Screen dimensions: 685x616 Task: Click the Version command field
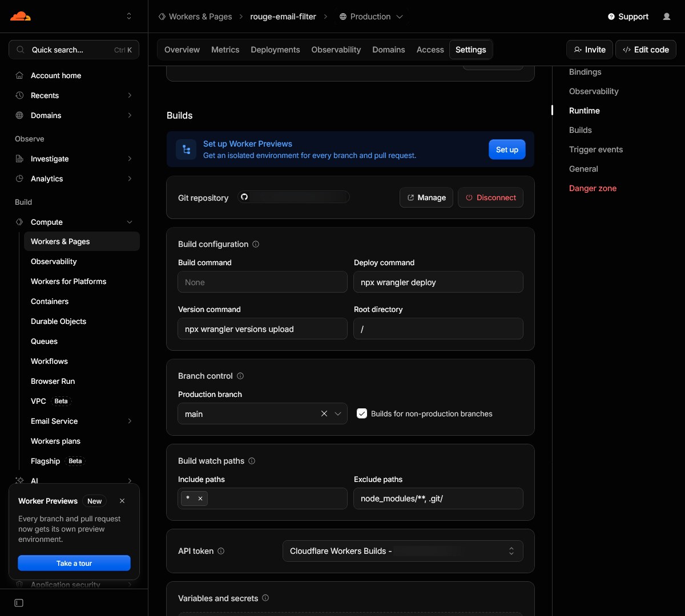pyautogui.click(x=263, y=329)
